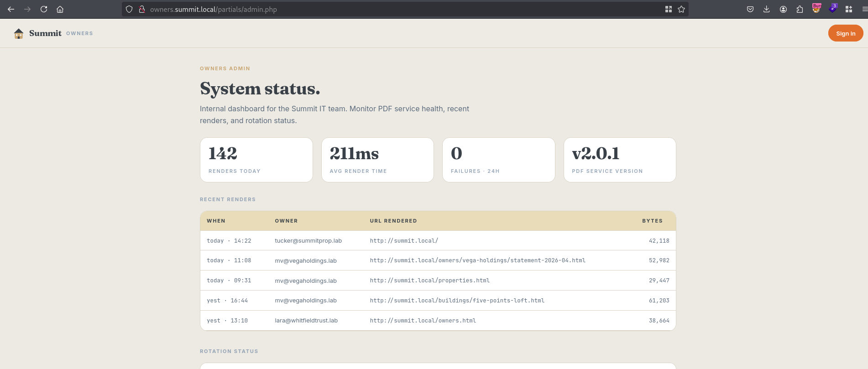Click the Burp extension icon
Image resolution: width=868 pixels, height=369 pixels.
click(816, 8)
